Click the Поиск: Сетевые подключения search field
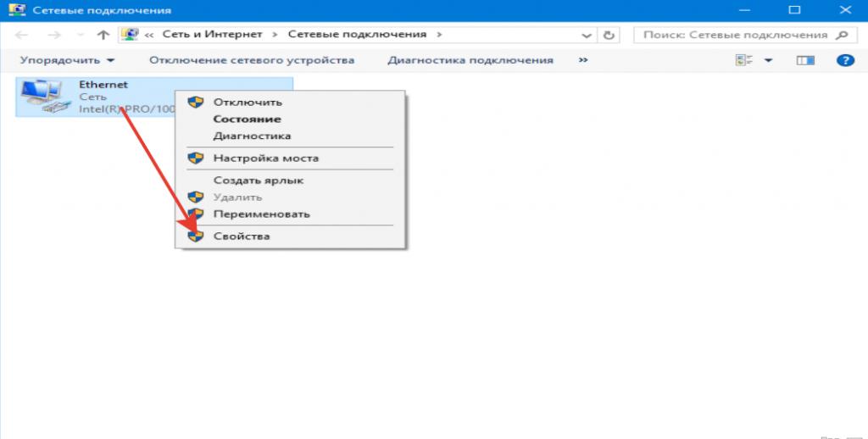 pyautogui.click(x=734, y=35)
